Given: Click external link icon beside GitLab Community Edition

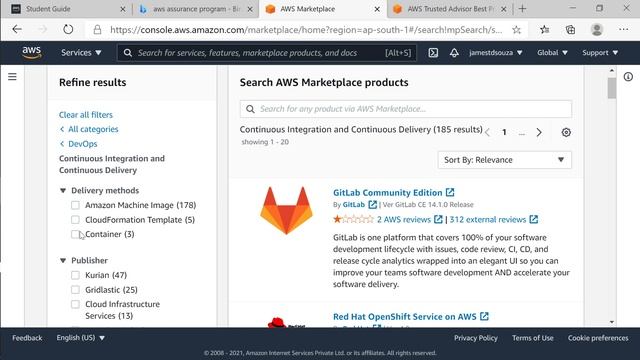Looking at the screenshot, I should [x=450, y=192].
